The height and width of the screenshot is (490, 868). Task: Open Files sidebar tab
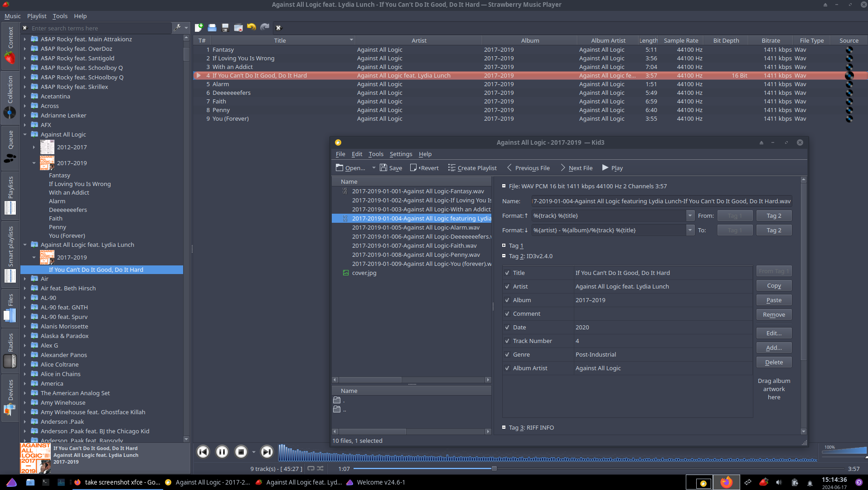10,307
